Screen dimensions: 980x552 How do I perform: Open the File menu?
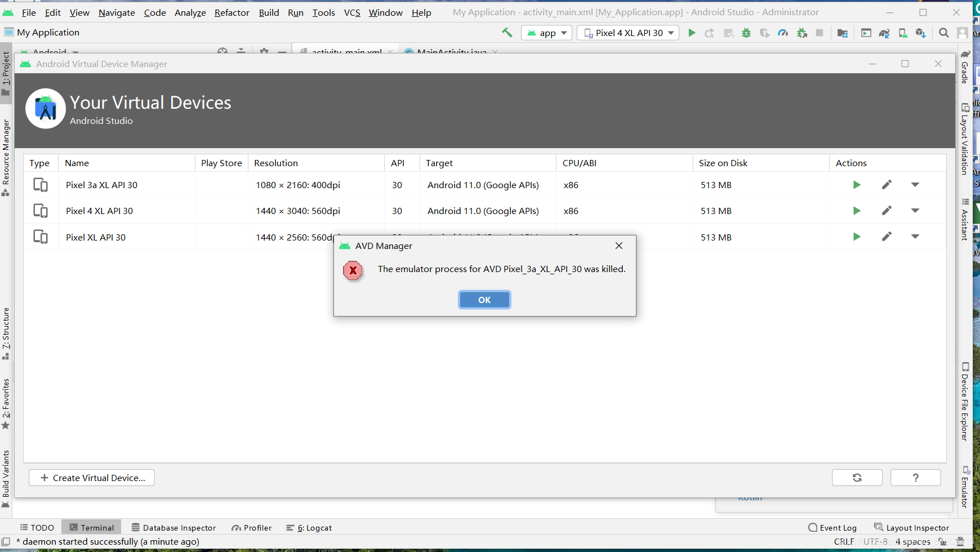tap(29, 12)
